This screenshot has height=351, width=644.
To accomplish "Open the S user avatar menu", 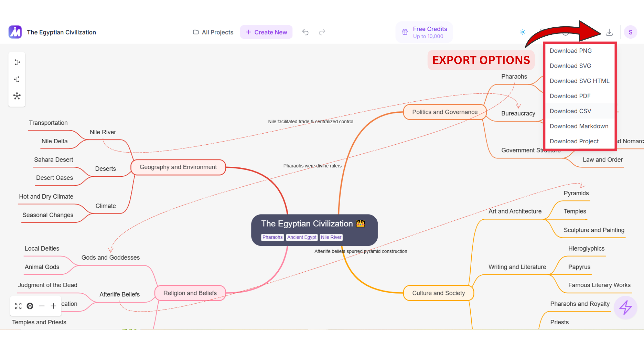I will click(x=630, y=32).
